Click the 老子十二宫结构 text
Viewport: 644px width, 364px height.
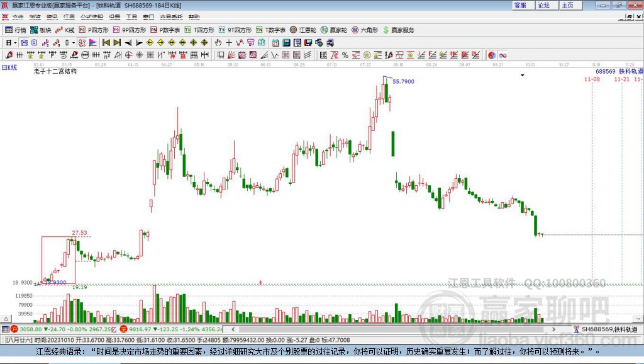click(55, 71)
